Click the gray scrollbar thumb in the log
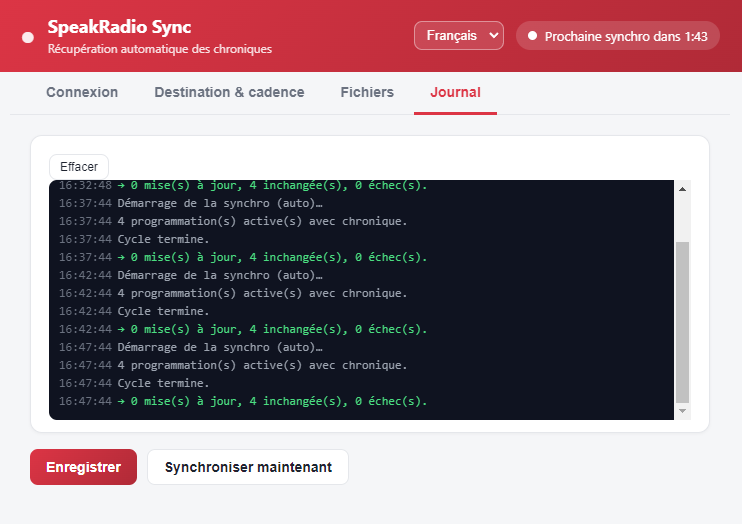This screenshot has width=742, height=524. point(682,322)
